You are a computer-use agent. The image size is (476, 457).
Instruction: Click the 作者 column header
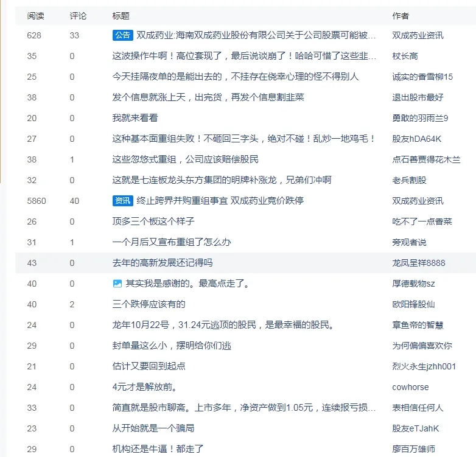point(401,15)
